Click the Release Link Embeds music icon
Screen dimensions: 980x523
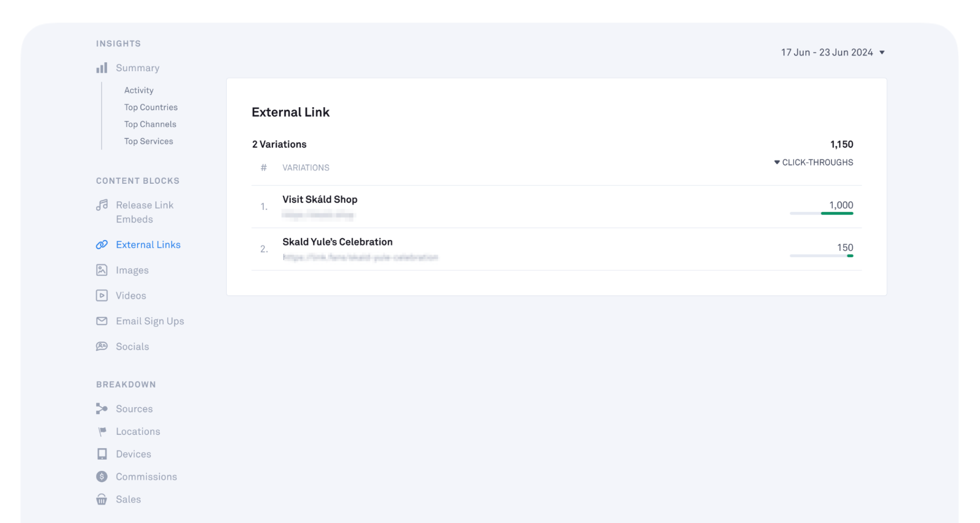tap(102, 205)
